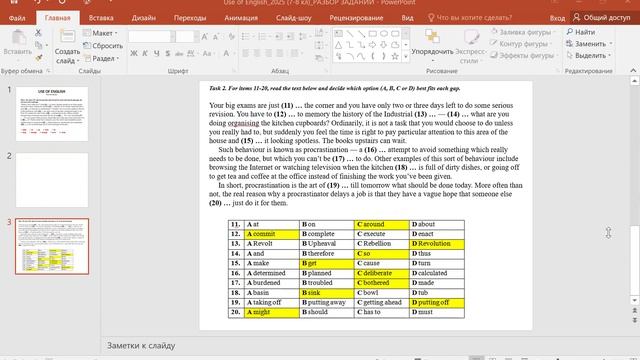
Task: Click the Сбросить slide reset button
Action: (103, 46)
